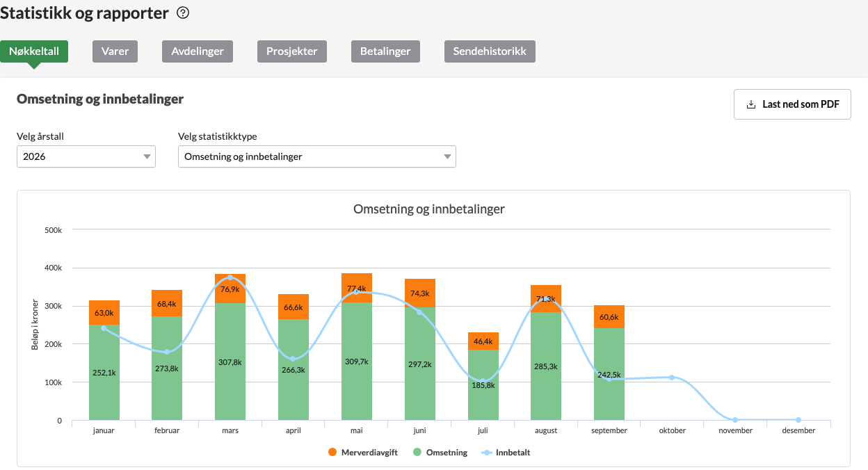868x470 pixels.
Task: Select the orange april segment labeled 66,6k
Action: pos(294,307)
